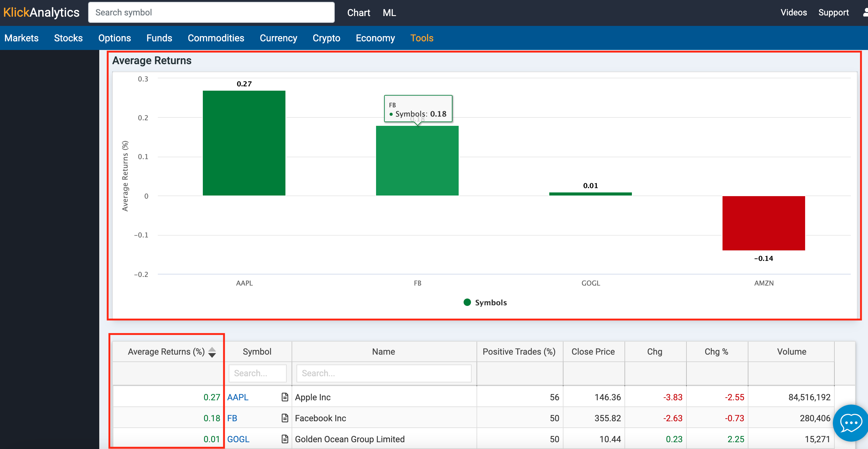
Task: Sort by Average Returns (%) arrows
Action: [x=212, y=352]
